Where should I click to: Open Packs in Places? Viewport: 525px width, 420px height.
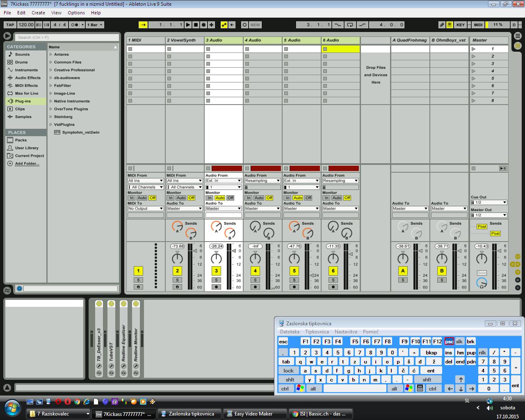click(x=25, y=140)
